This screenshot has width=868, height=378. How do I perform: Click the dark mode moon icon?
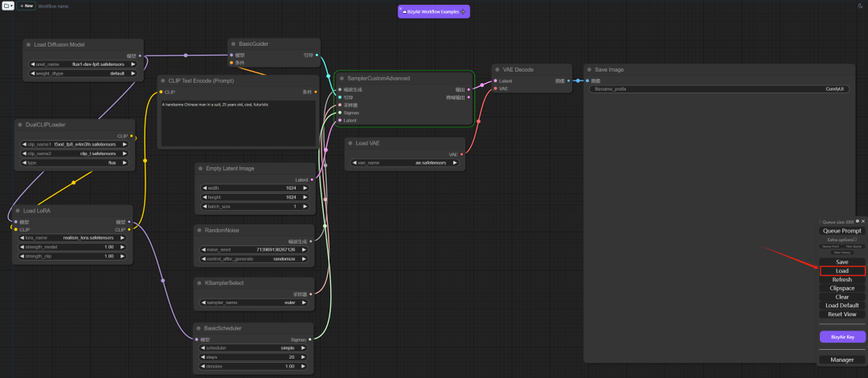point(860,6)
